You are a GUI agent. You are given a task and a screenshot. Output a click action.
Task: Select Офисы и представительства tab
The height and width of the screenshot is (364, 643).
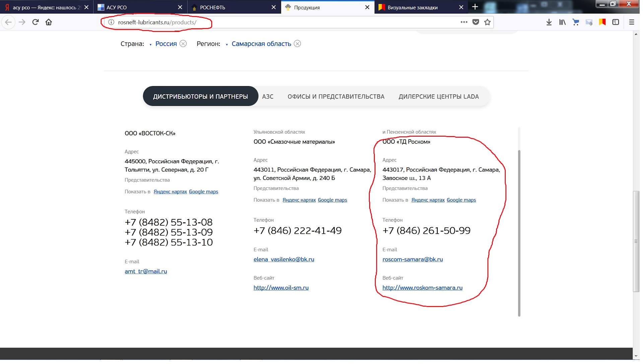336,96
